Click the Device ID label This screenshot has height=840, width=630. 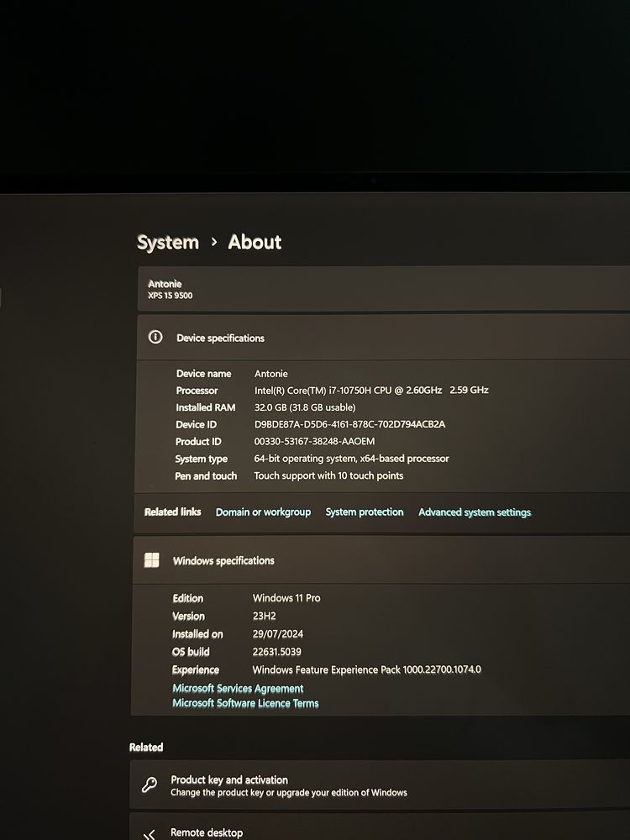tap(196, 425)
